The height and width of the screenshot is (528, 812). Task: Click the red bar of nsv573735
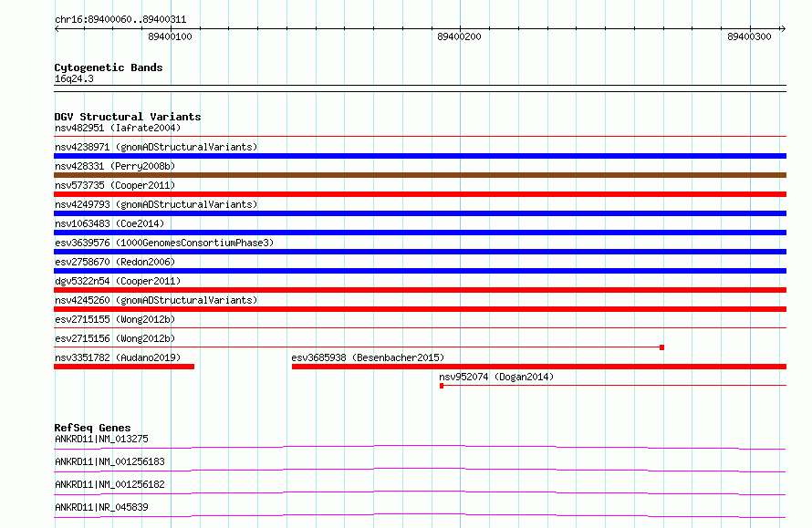(420, 194)
